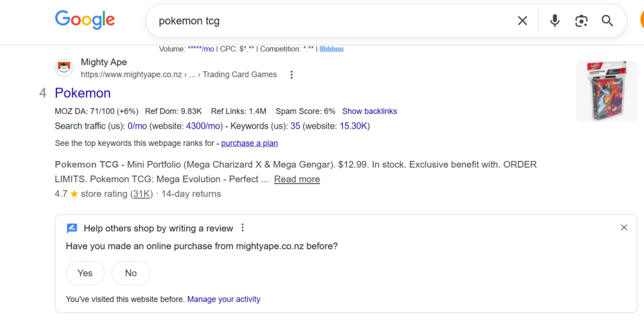The width and height of the screenshot is (644, 325).
Task: Click the Google logo
Action: (x=85, y=19)
